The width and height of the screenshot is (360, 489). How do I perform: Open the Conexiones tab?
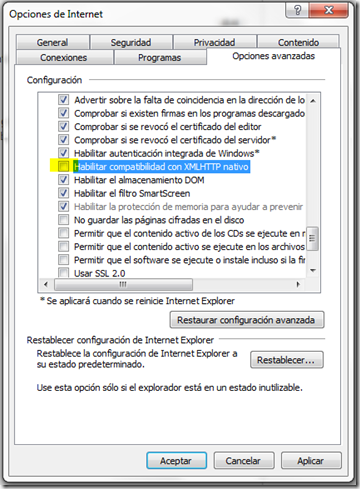64,57
